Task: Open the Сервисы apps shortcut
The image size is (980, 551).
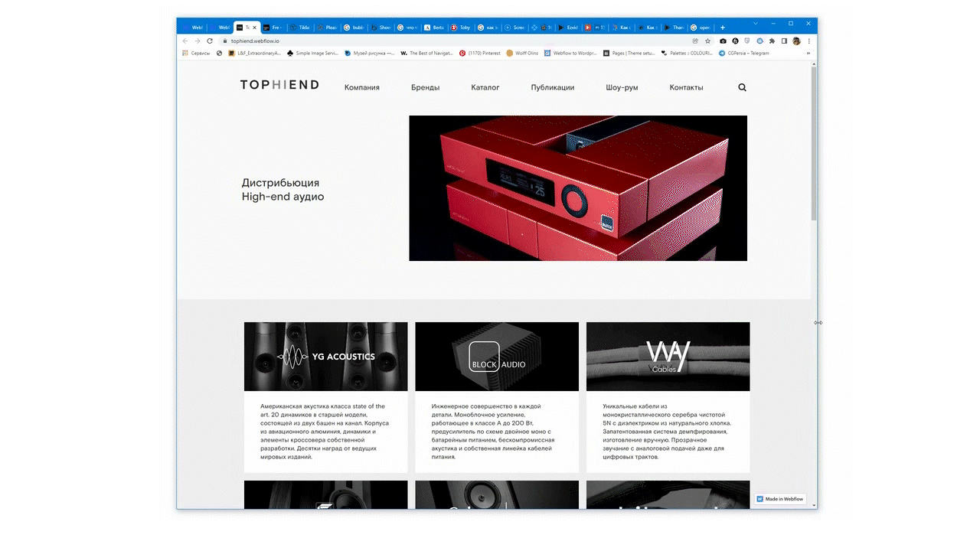Action: tap(196, 54)
